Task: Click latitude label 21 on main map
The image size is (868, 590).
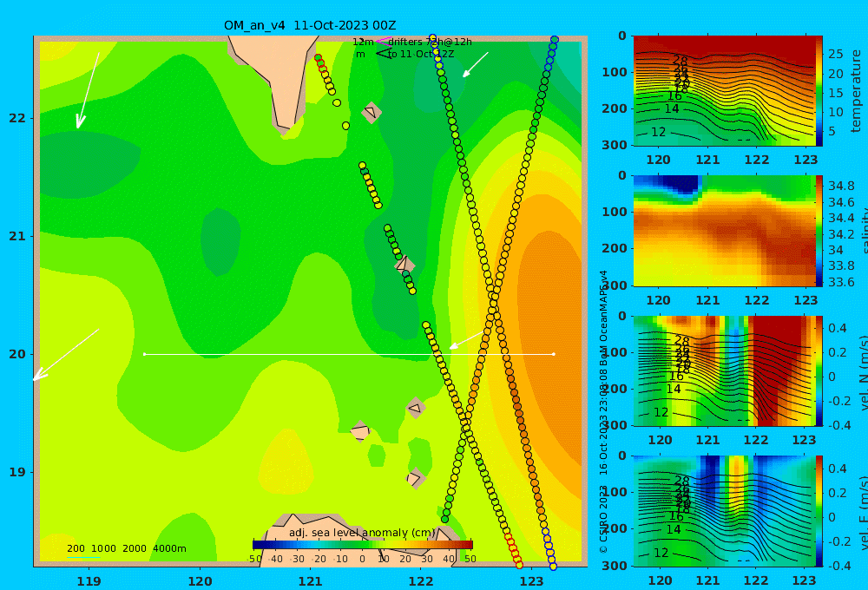Action: tap(17, 236)
